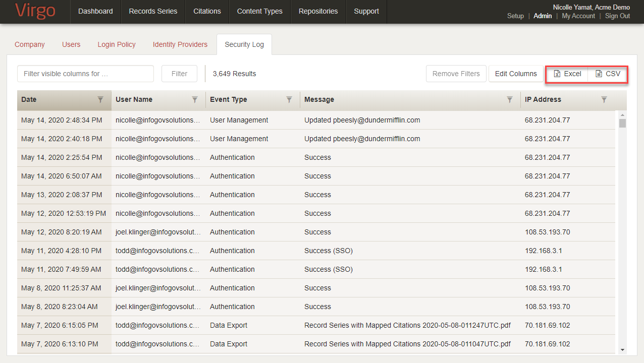Click the Filter button
The height and width of the screenshot is (363, 644).
click(x=179, y=74)
